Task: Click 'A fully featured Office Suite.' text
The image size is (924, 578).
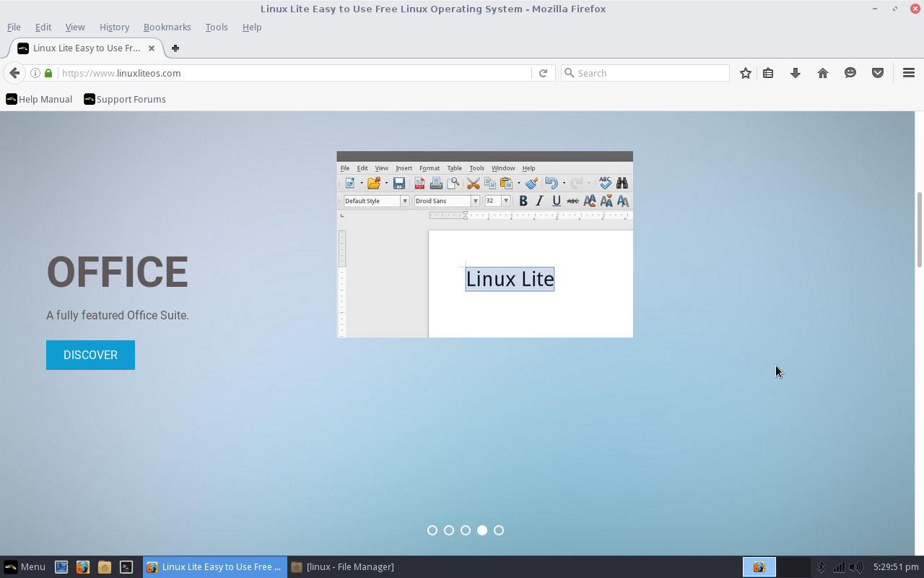Action: 118,315
